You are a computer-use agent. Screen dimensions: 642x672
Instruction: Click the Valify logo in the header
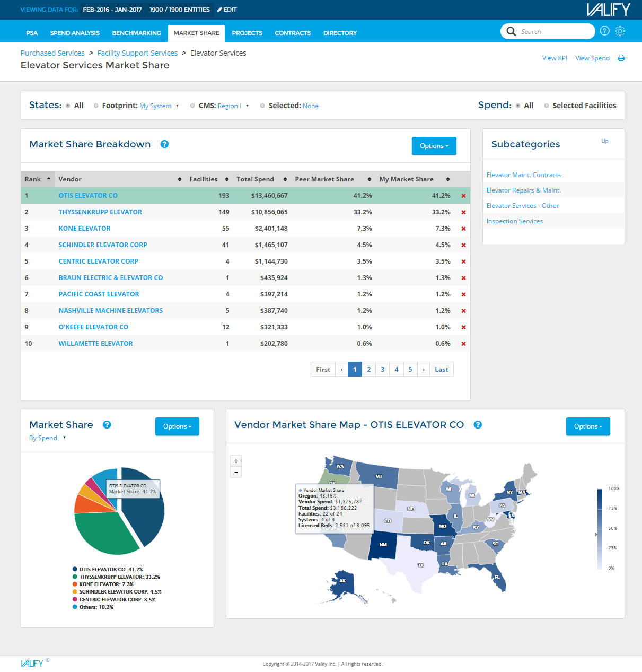pos(609,10)
